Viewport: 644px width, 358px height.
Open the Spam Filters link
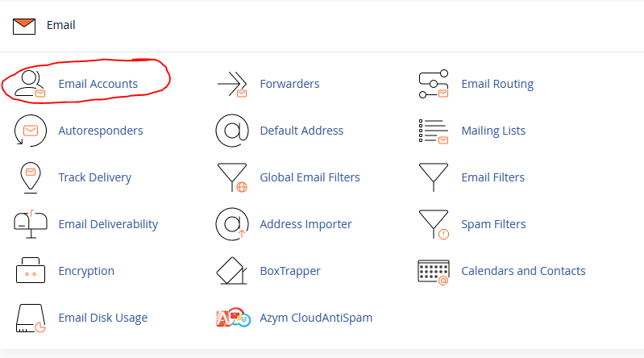click(x=493, y=224)
